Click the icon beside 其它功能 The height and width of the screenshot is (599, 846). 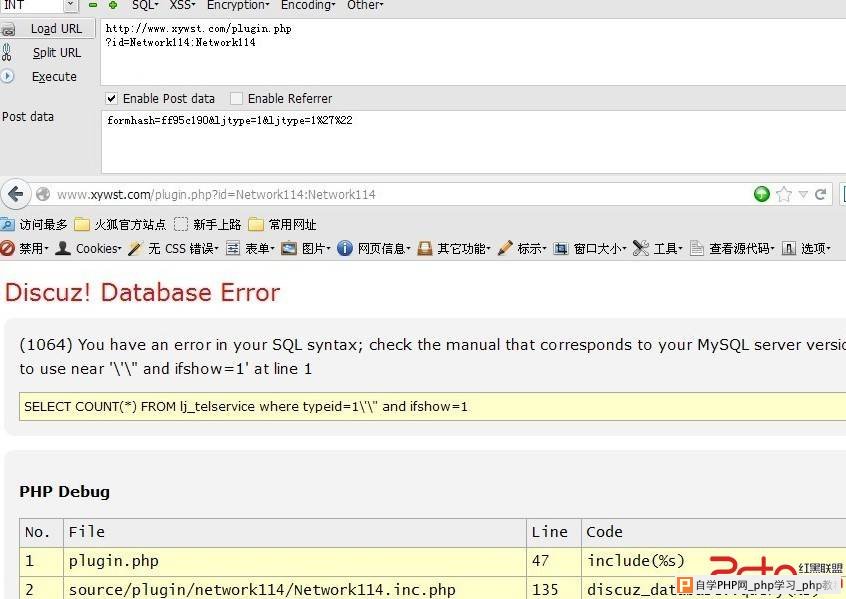pyautogui.click(x=425, y=248)
